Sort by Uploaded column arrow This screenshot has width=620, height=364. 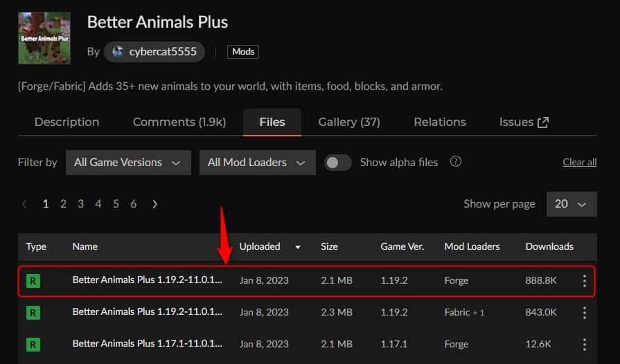click(x=298, y=247)
